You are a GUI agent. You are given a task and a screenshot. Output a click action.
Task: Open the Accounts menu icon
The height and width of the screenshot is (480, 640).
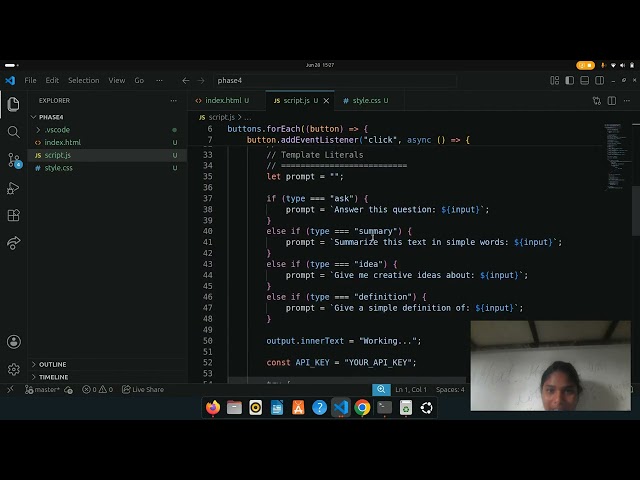13,342
